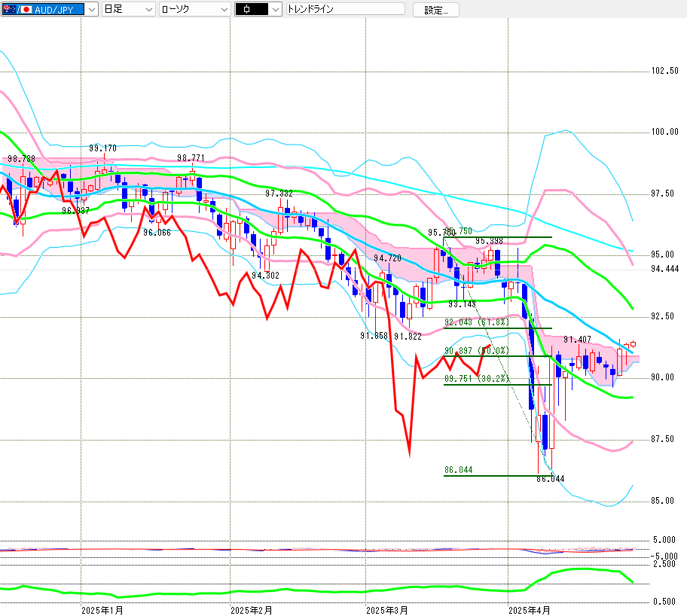Click the 100.00 axis price label

664,132
